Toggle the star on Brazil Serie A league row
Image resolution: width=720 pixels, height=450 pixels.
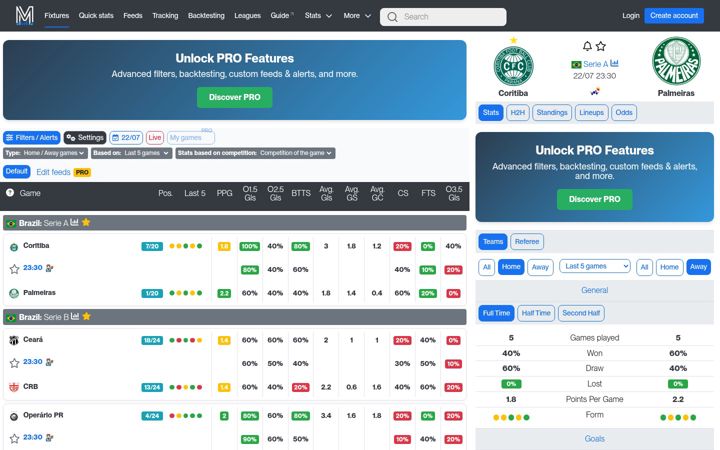pos(86,223)
